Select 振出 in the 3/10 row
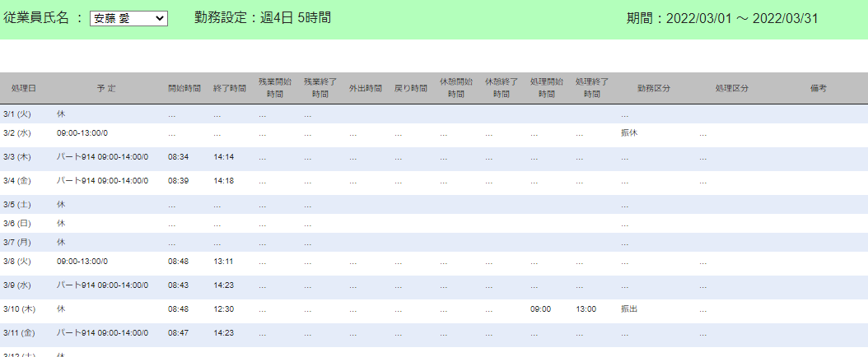The height and width of the screenshot is (357, 868). coord(629,308)
